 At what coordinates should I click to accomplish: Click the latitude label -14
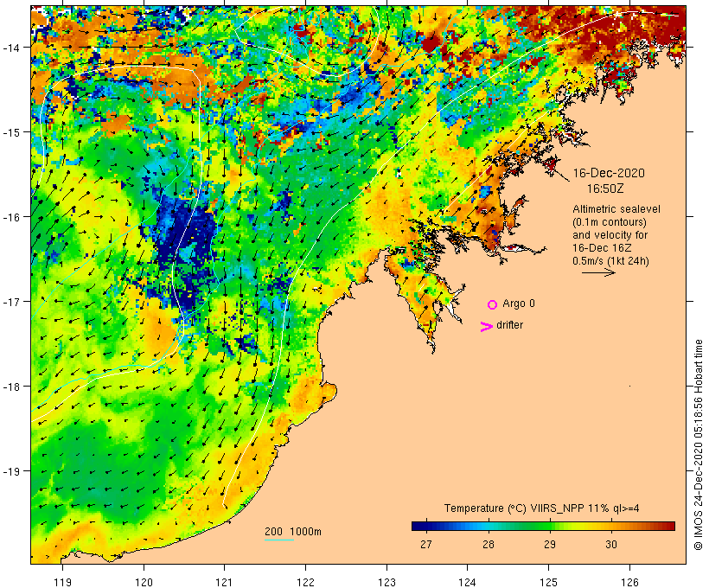tap(10, 47)
